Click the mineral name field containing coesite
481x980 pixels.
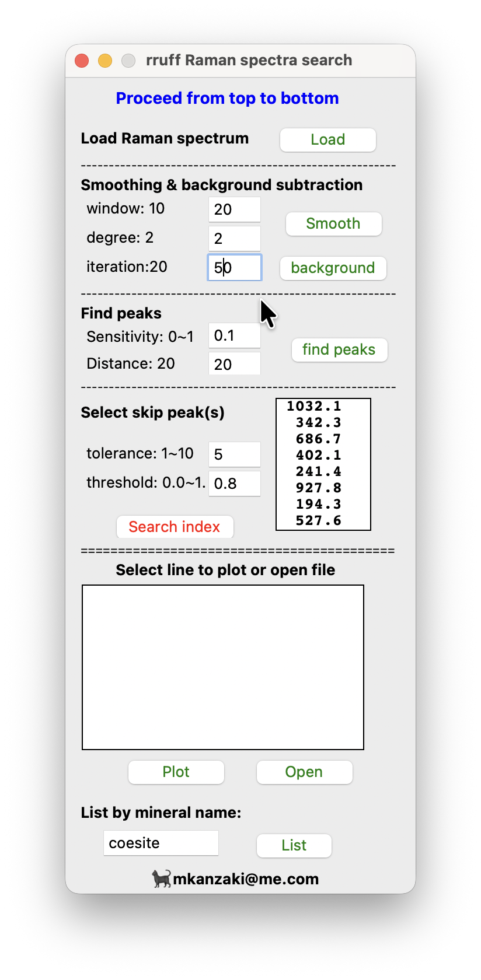coord(161,843)
